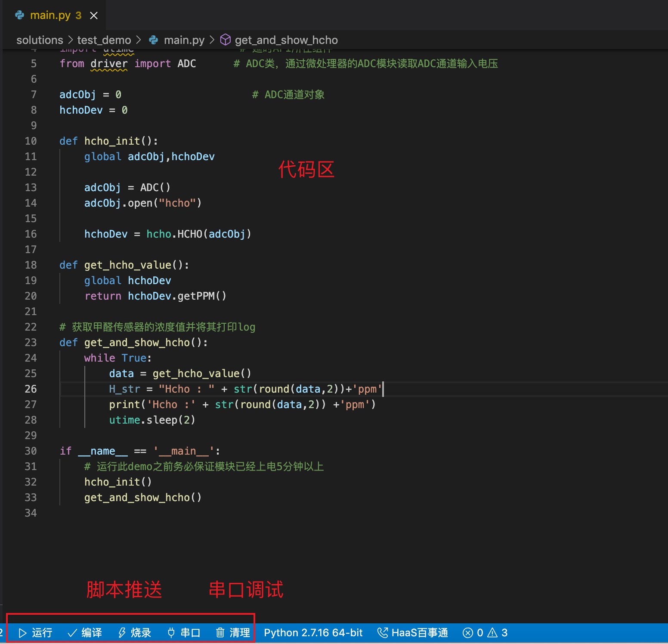Open get_and_show_hcho symbol icon in breadcrumb
The height and width of the screenshot is (644, 668).
(x=225, y=40)
